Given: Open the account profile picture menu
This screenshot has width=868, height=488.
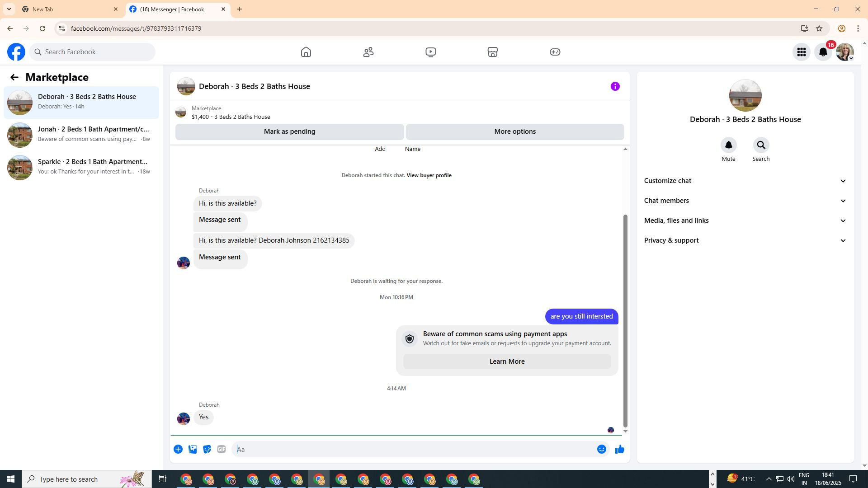Looking at the screenshot, I should [x=845, y=52].
